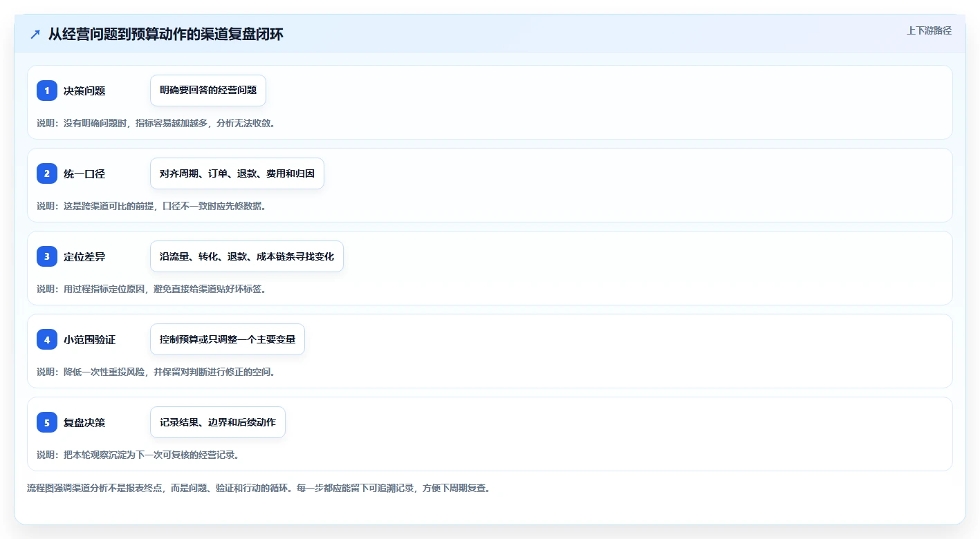Click the 控制预算或只调整一个主要变量 chip

[228, 339]
